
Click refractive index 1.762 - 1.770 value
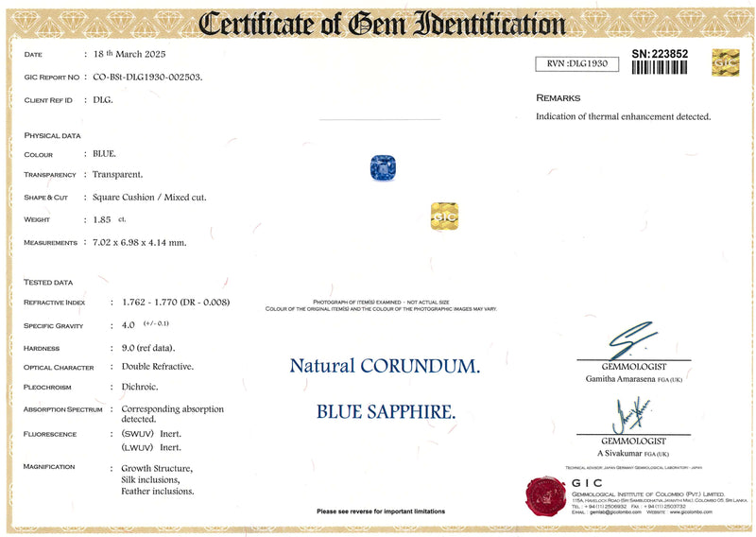point(176,303)
